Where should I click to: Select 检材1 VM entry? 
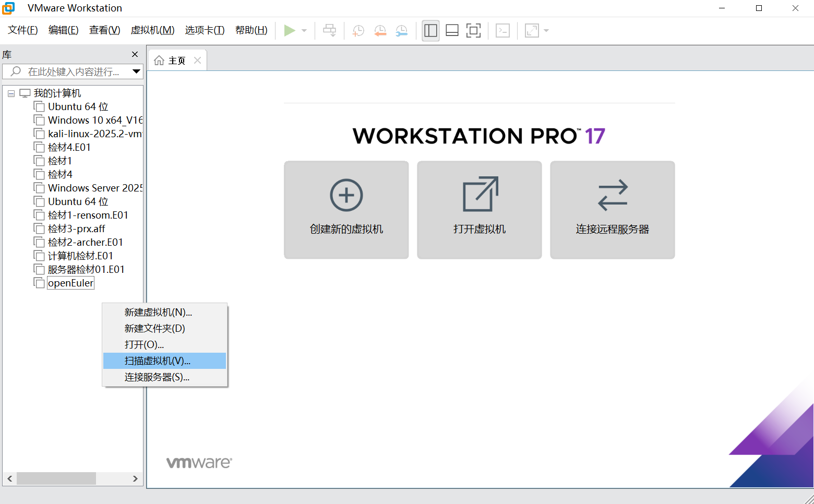[60, 161]
